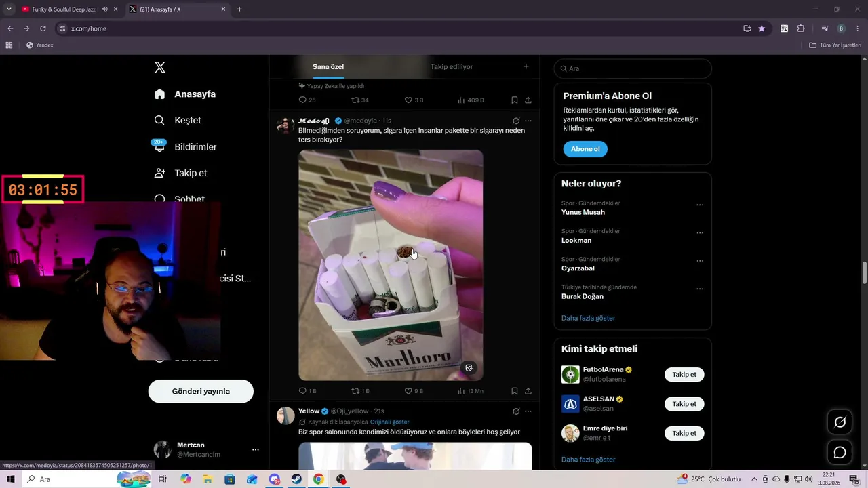Click Daha fazla göster under Kimi takip etmeli
This screenshot has width=868, height=488.
[x=589, y=460]
